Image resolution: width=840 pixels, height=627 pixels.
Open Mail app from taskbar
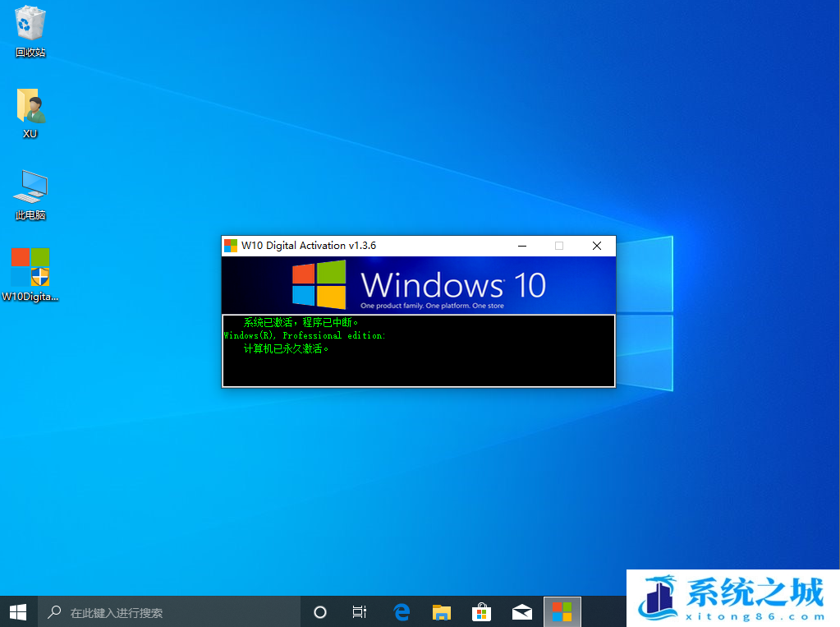tap(521, 612)
